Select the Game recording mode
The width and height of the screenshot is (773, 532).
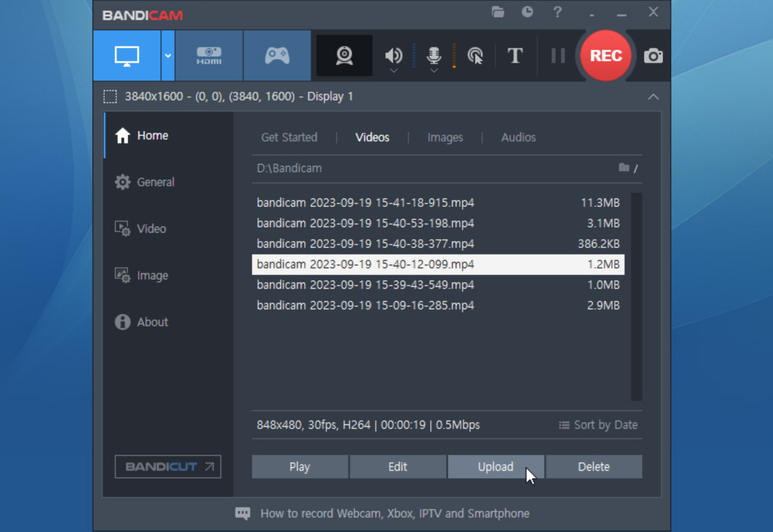click(277, 56)
